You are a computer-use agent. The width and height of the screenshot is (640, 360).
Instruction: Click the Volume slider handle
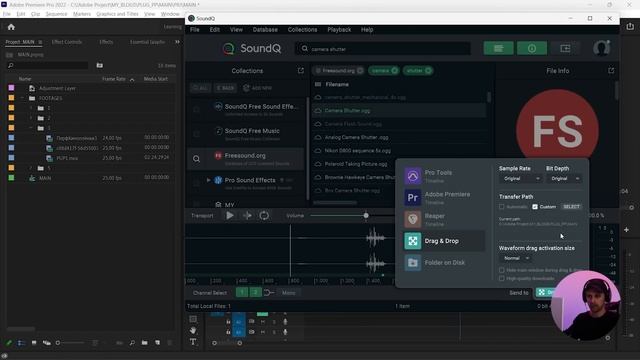(x=366, y=216)
